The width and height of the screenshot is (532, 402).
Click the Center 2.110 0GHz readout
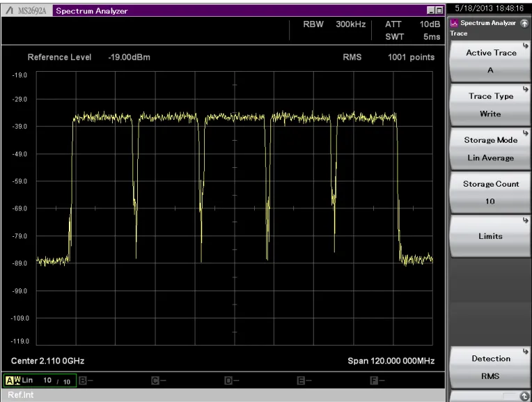tap(47, 361)
